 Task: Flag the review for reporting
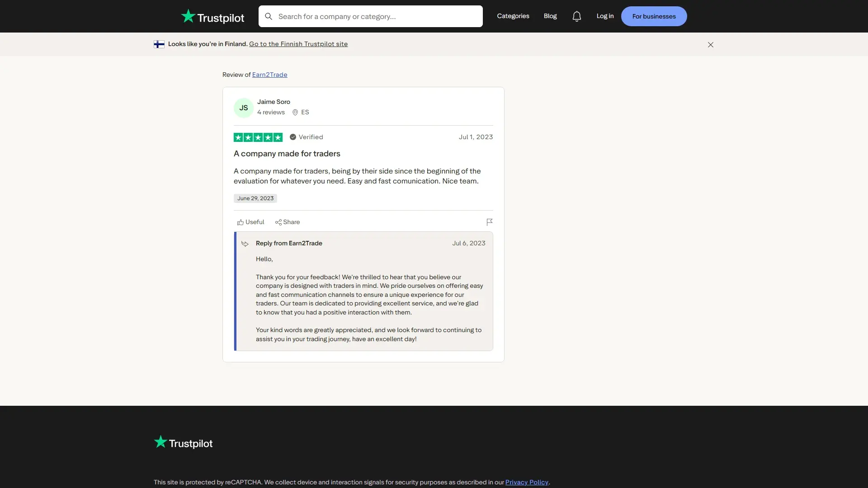pyautogui.click(x=489, y=222)
